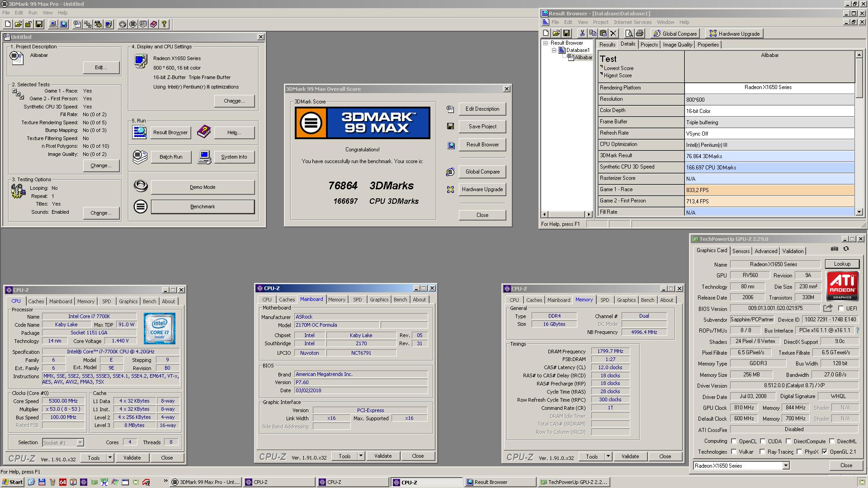Click the Open project folder icon in 3DMark toolbar
868x488 pixels.
point(18,24)
